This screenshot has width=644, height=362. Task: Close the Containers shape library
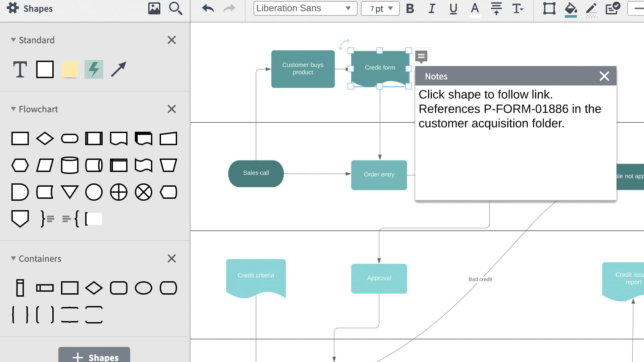pos(172,258)
